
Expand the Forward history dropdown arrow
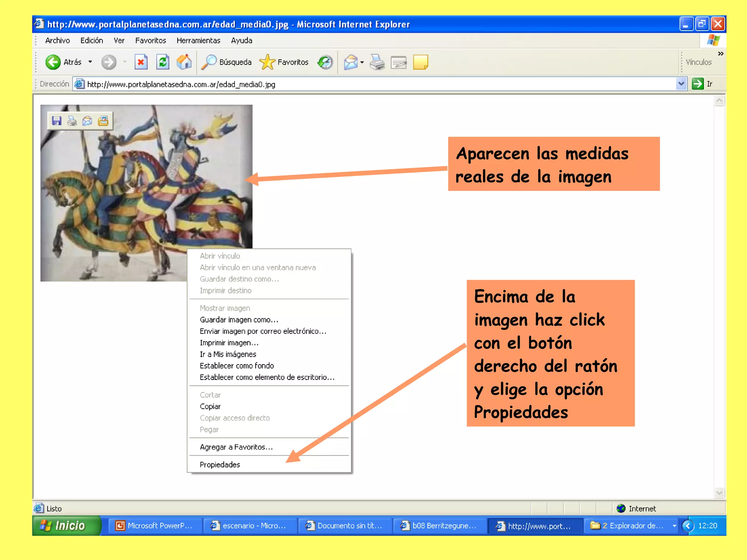click(x=125, y=62)
